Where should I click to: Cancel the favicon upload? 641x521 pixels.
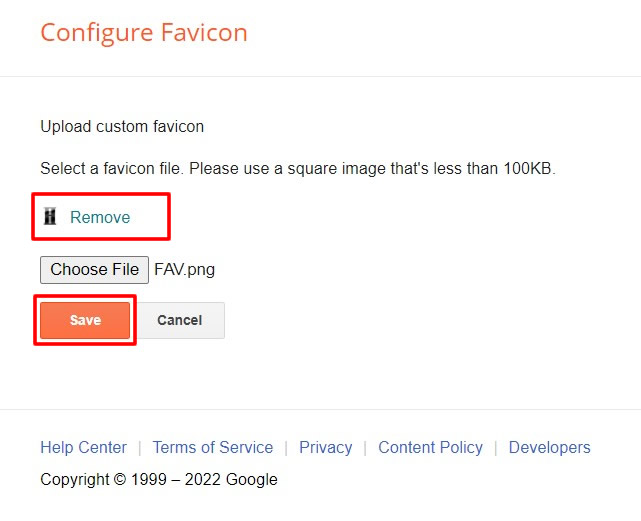pyautogui.click(x=180, y=320)
